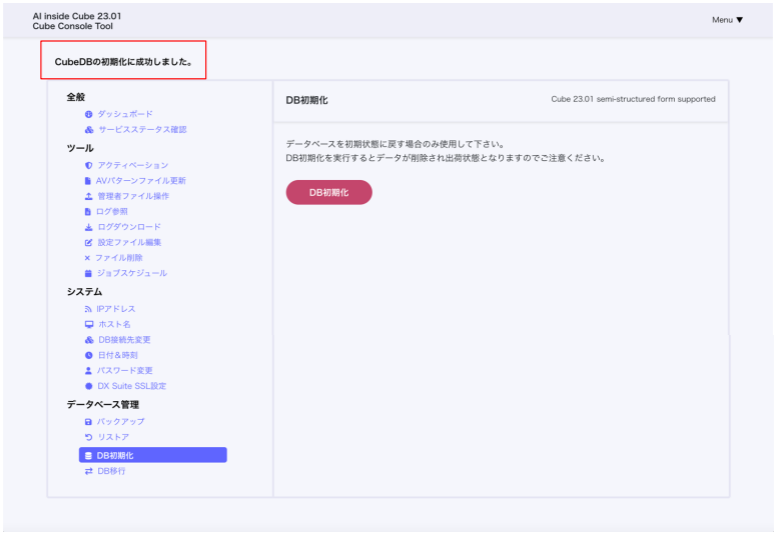Navigate to IPアドレス settings
Viewport: 779px width, 534px height.
[116, 309]
